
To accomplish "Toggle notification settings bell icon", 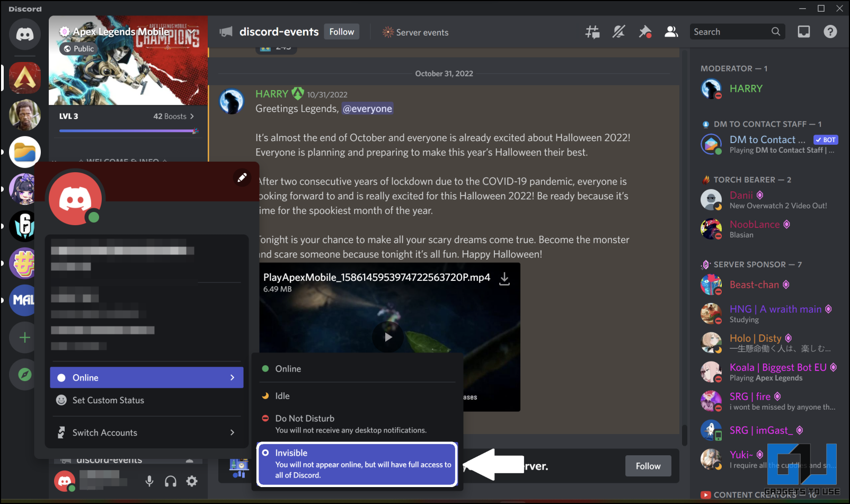I will [x=618, y=32].
